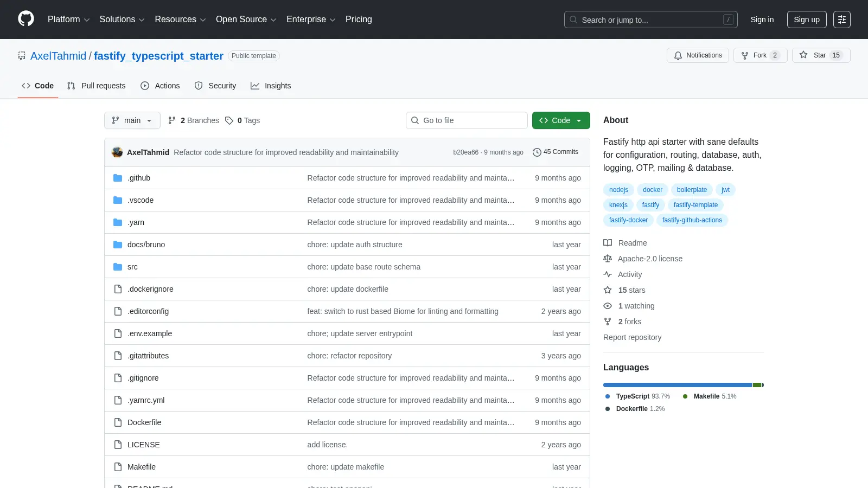
Task: Fork this repository
Action: click(x=760, y=55)
